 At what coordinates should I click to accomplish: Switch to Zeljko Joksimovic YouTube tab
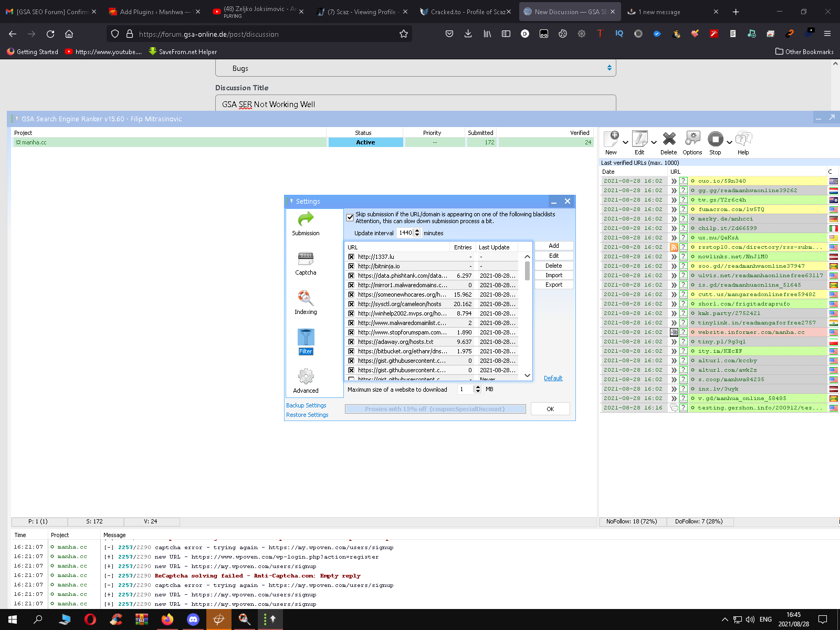click(259, 12)
